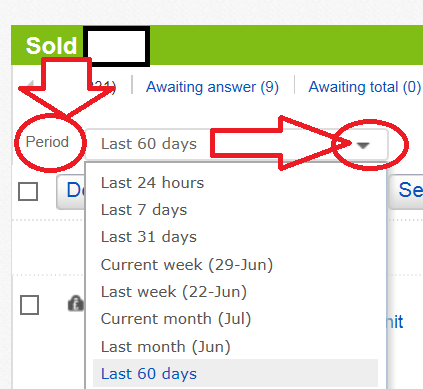The image size is (423, 389).
Task: Tick the select-all checkbox above list
Action: point(28,191)
